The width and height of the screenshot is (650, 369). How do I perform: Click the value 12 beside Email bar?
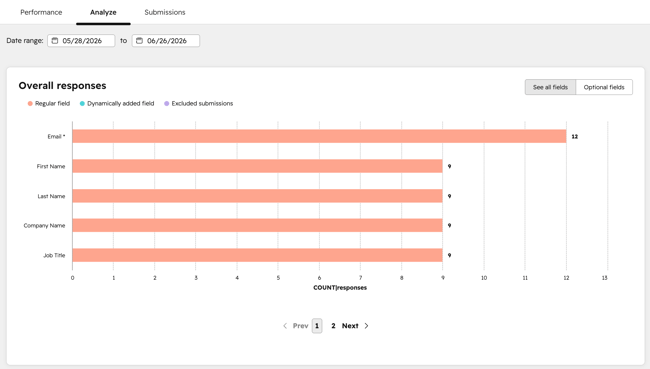coord(575,136)
